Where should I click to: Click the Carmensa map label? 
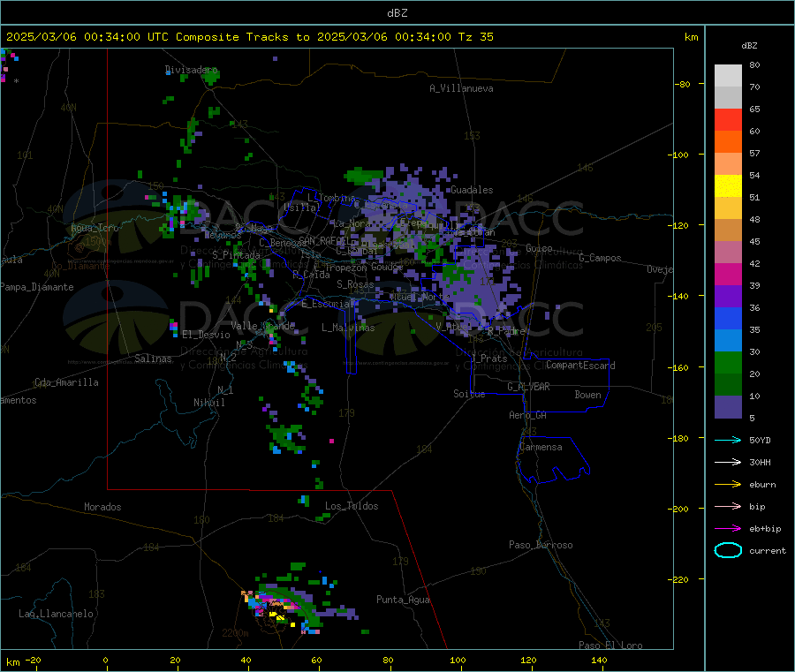(x=541, y=447)
